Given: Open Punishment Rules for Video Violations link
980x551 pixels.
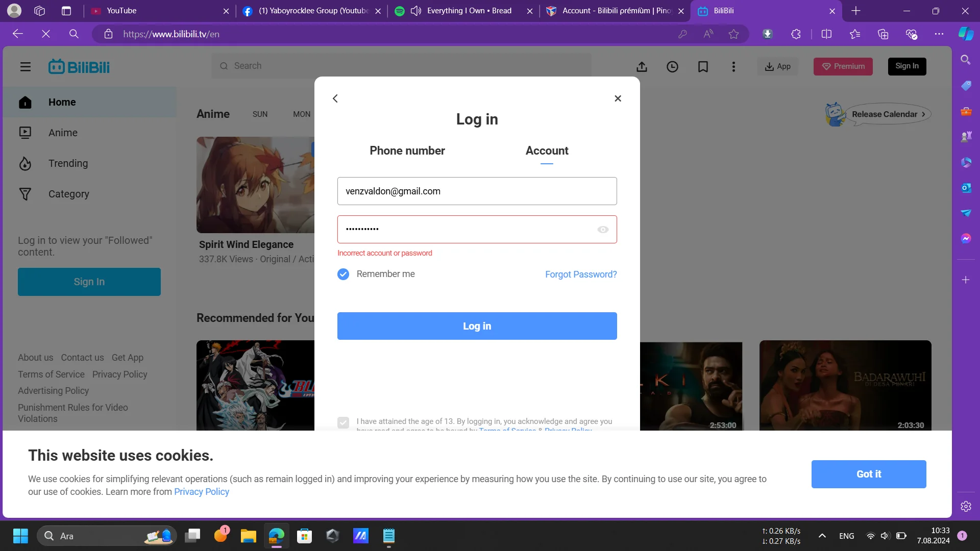Looking at the screenshot, I should pyautogui.click(x=72, y=413).
